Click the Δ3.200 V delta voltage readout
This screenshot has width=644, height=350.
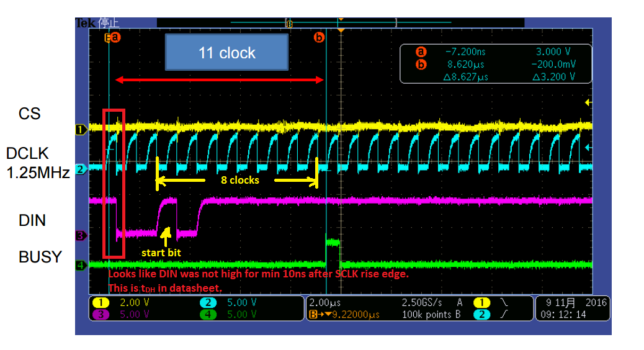553,77
